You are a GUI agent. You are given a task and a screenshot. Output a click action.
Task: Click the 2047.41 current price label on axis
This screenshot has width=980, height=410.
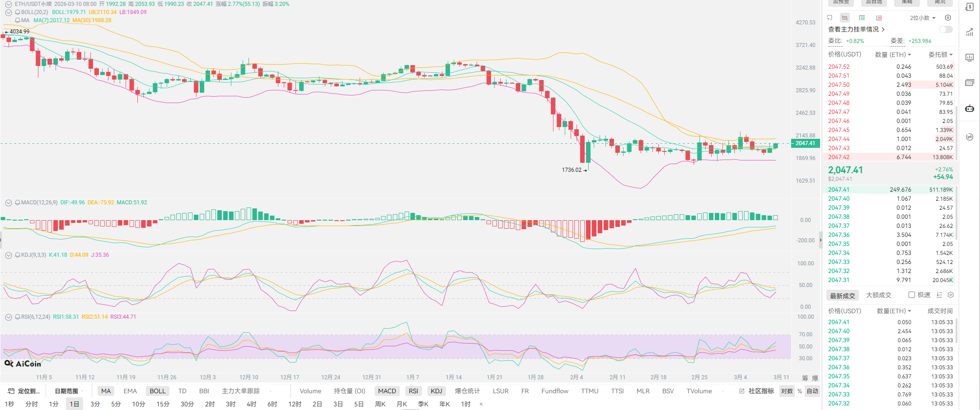click(805, 143)
